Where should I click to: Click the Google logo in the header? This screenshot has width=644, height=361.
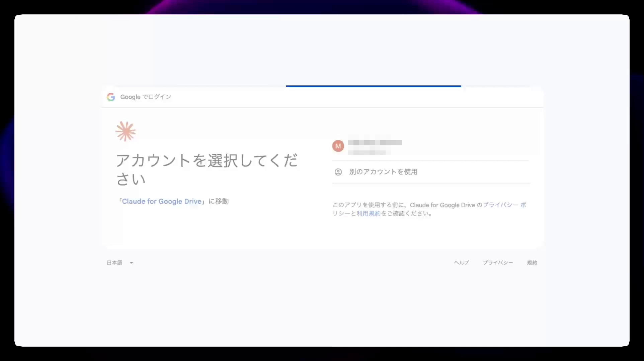[111, 97]
